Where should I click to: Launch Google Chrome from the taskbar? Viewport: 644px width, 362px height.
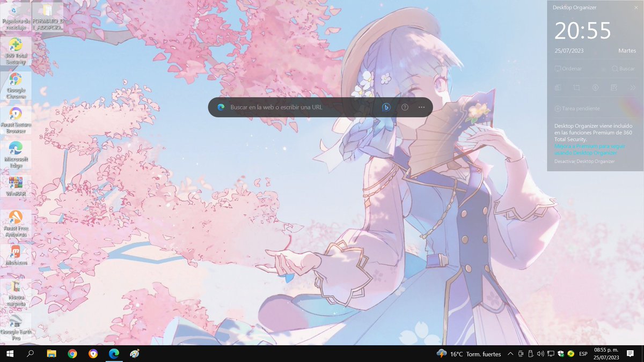tap(72, 354)
